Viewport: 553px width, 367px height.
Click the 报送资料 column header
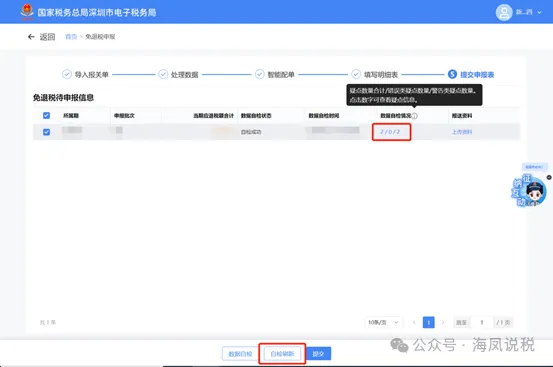462,116
